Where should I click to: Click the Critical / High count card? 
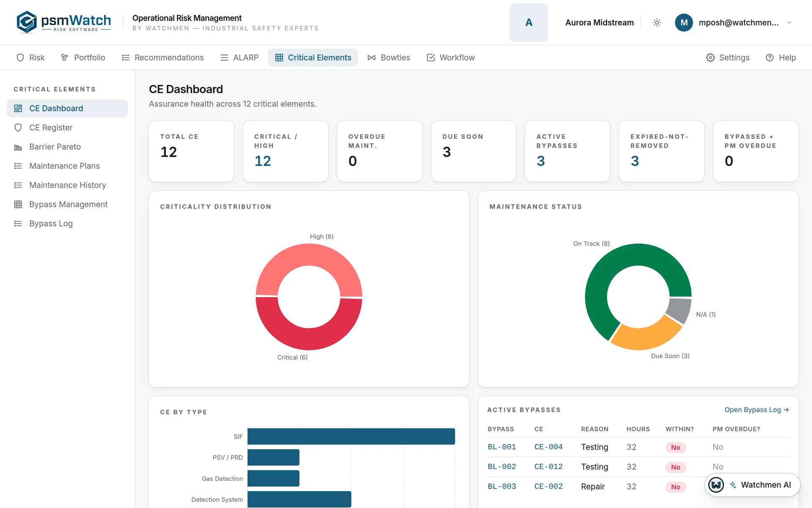point(285,151)
